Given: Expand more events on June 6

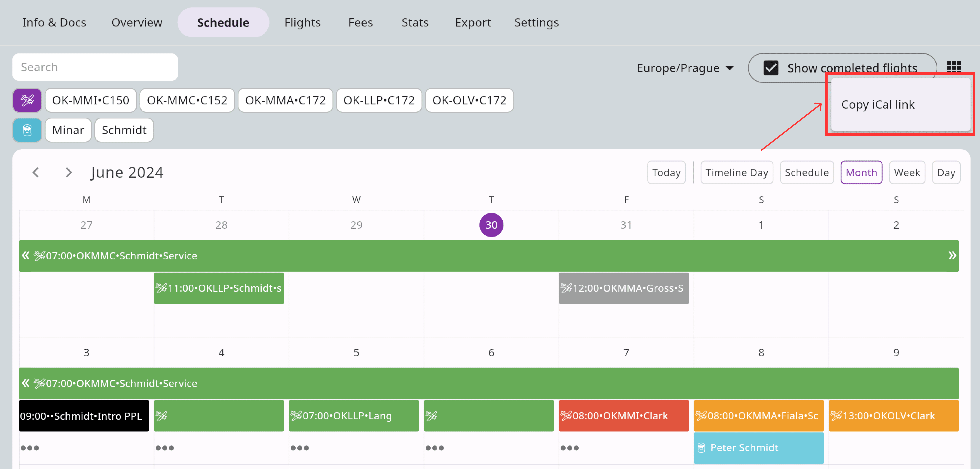Looking at the screenshot, I should coord(435,448).
